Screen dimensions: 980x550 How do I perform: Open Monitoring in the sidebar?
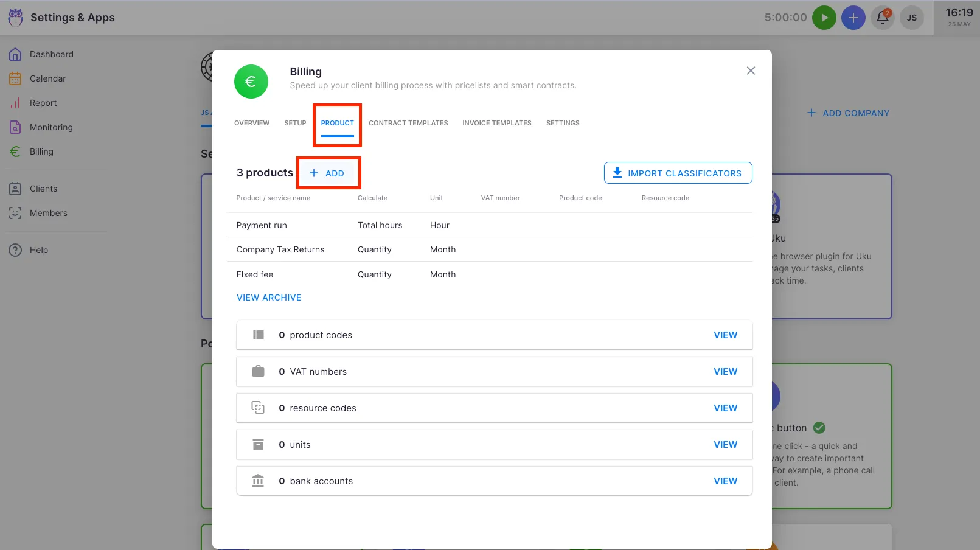[51, 127]
